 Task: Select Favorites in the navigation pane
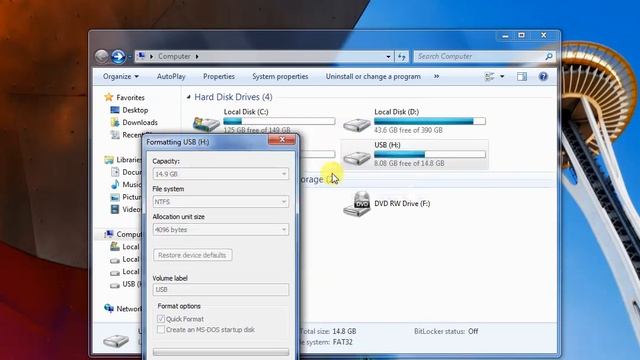(130, 98)
